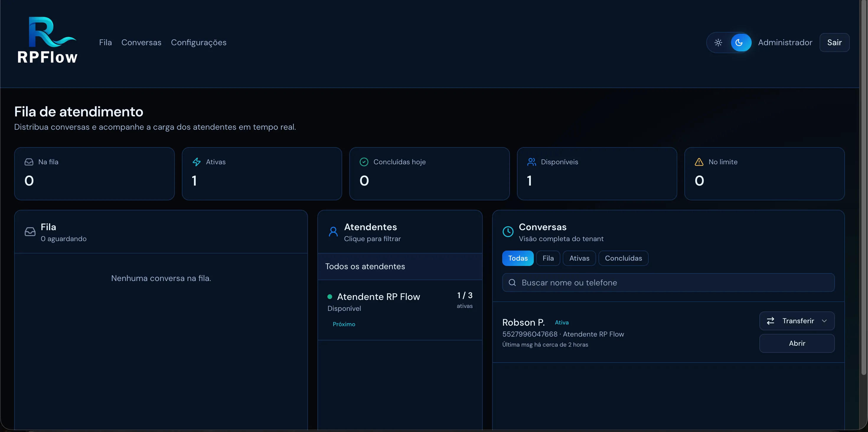The height and width of the screenshot is (432, 868).
Task: Click the search magnifier icon
Action: (x=512, y=282)
